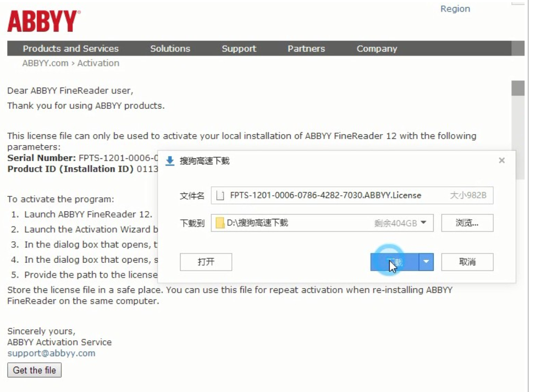The height and width of the screenshot is (392, 540).
Task: Click the support@abbyy.com email link
Action: tap(51, 353)
